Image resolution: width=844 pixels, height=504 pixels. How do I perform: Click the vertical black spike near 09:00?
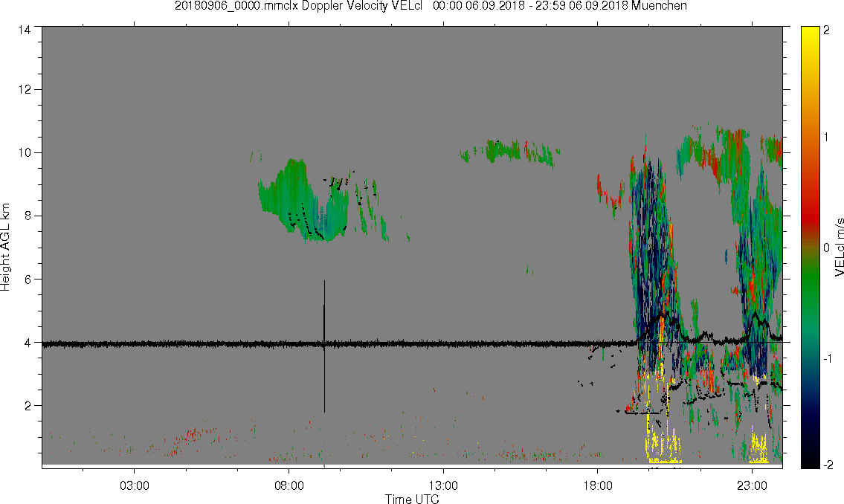[x=324, y=346]
